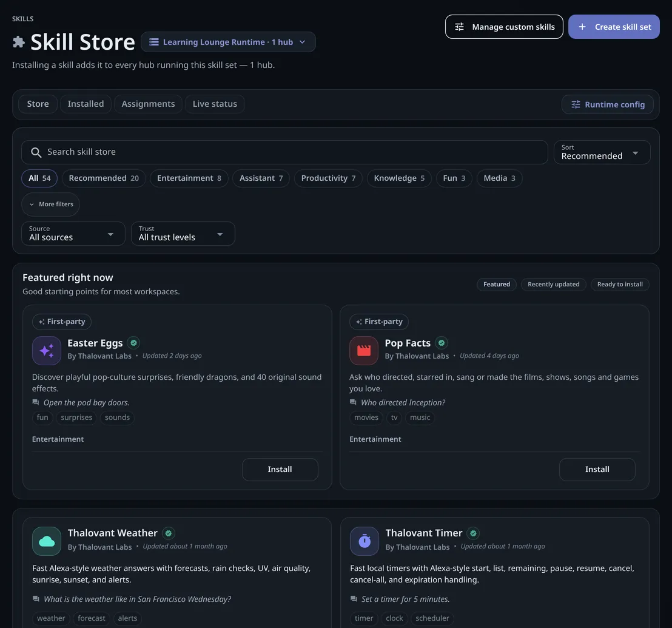Viewport: 672px width, 628px height.
Task: Click the Pop Facts clapperboard icon
Action: click(x=364, y=351)
